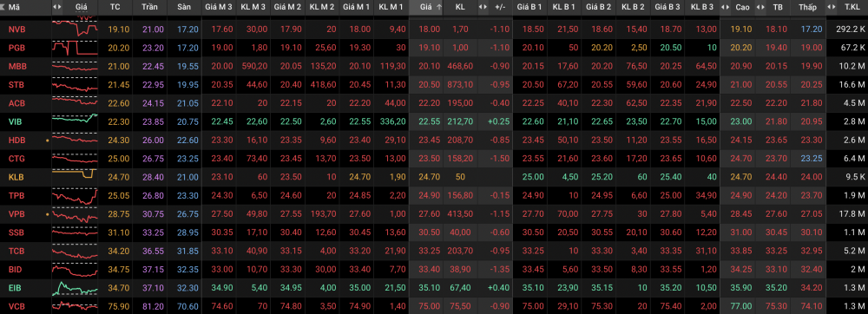The image size is (868, 314).
Task: Expand the arrows control before T.KL column
Action: tap(831, 7)
